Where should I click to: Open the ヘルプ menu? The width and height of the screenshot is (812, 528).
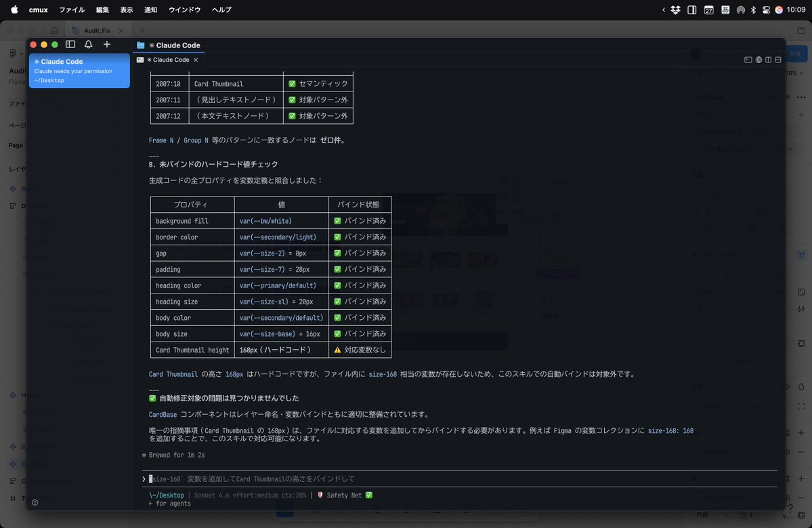(221, 10)
